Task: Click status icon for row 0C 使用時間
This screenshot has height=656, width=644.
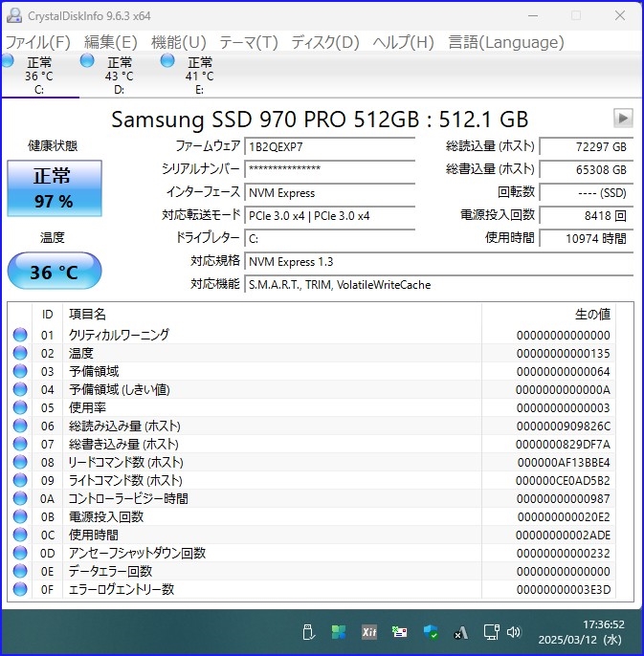Action: [x=20, y=535]
